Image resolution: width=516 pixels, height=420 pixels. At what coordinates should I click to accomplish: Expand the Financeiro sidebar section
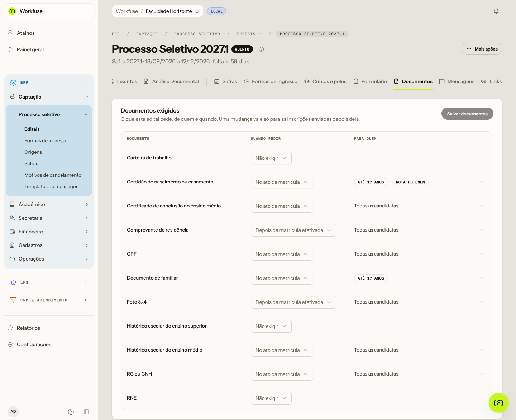(x=49, y=232)
